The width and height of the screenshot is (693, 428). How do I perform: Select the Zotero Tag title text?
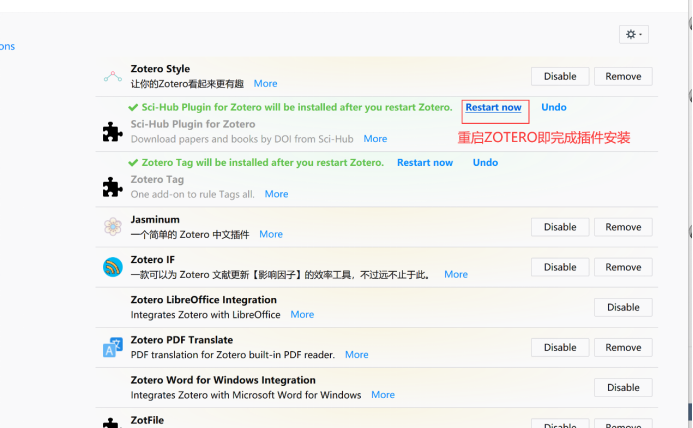[157, 180]
